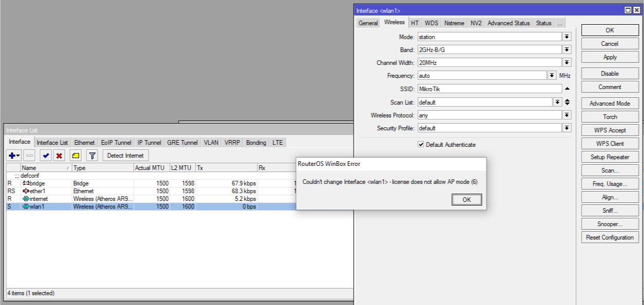Click the red X Disable icon
This screenshot has height=305, width=644.
59,156
